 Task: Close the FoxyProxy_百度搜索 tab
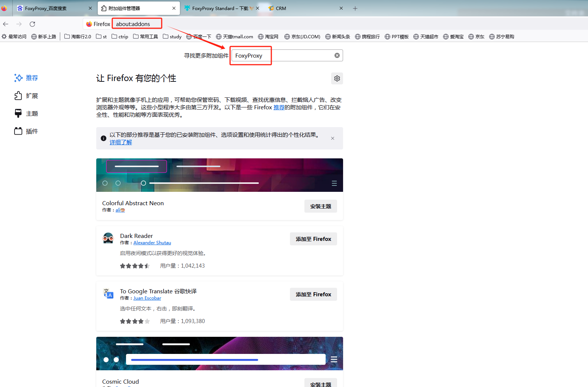coord(90,8)
